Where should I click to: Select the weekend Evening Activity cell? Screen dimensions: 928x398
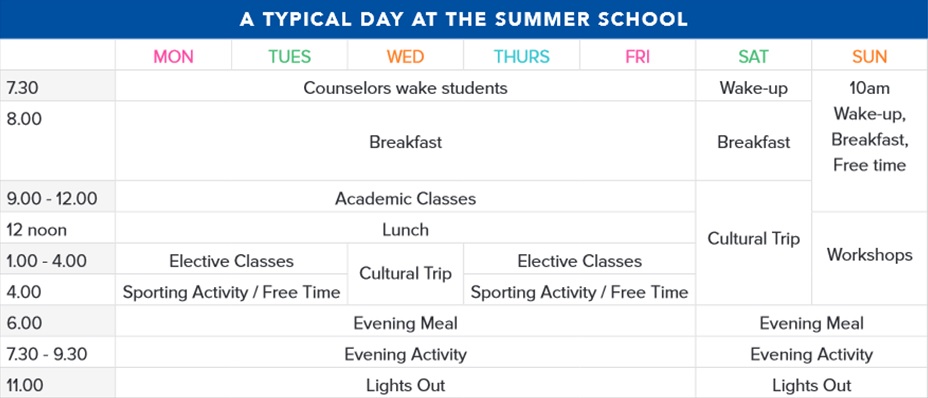pyautogui.click(x=811, y=354)
